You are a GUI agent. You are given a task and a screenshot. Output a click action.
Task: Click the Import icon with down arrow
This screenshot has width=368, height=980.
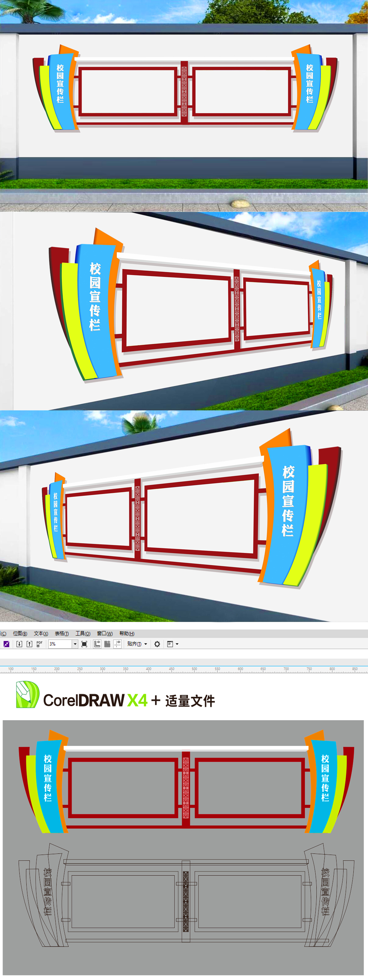point(19,644)
